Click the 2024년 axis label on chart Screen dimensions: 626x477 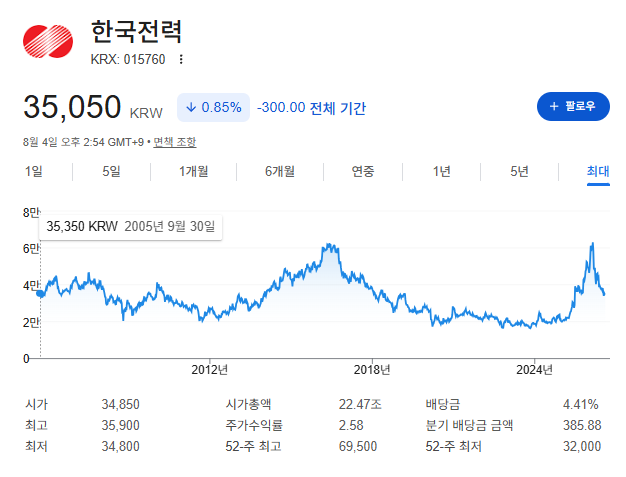point(534,370)
